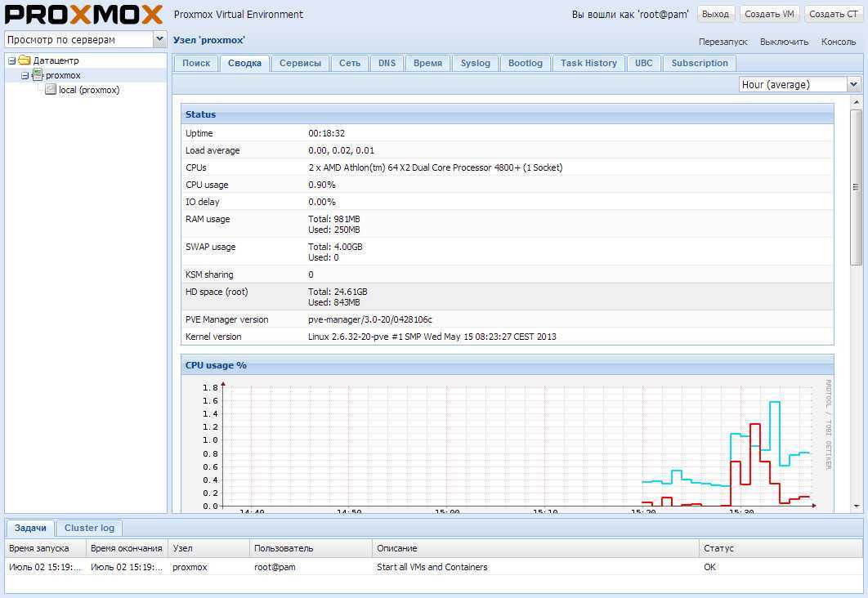
Task: Open the Hour (average) timeframe dropdown
Action: 853,84
